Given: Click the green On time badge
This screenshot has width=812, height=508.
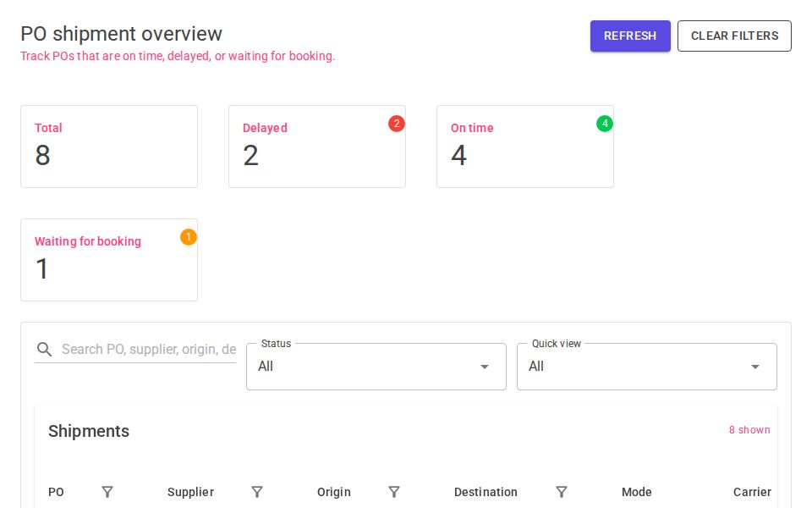Looking at the screenshot, I should click(x=605, y=124).
